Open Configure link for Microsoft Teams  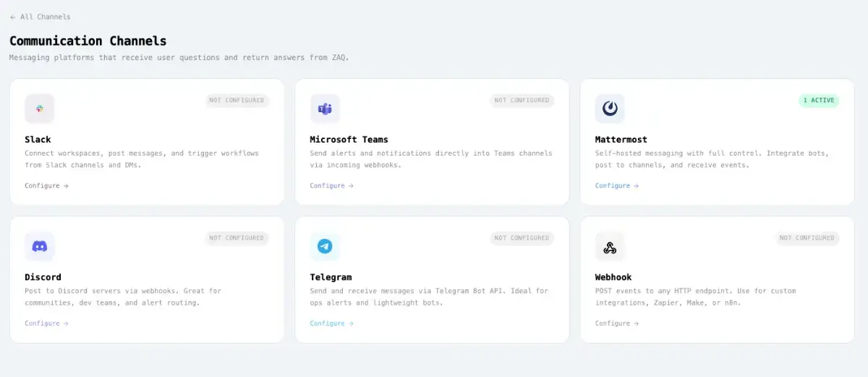(x=331, y=186)
